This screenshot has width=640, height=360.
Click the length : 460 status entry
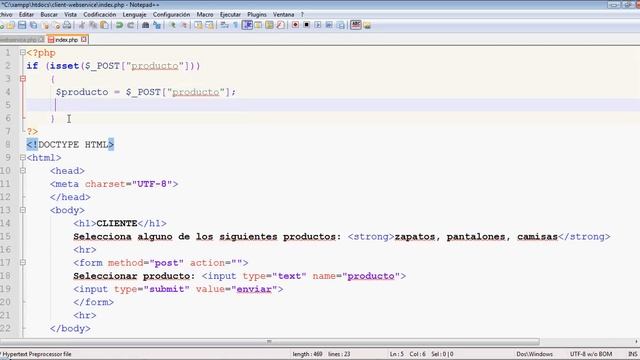(307, 354)
